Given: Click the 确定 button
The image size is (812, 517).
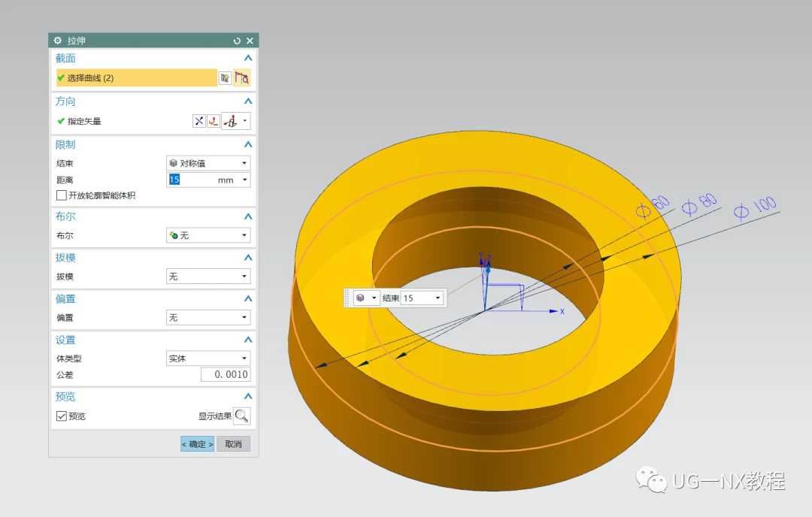Looking at the screenshot, I should 197,444.
